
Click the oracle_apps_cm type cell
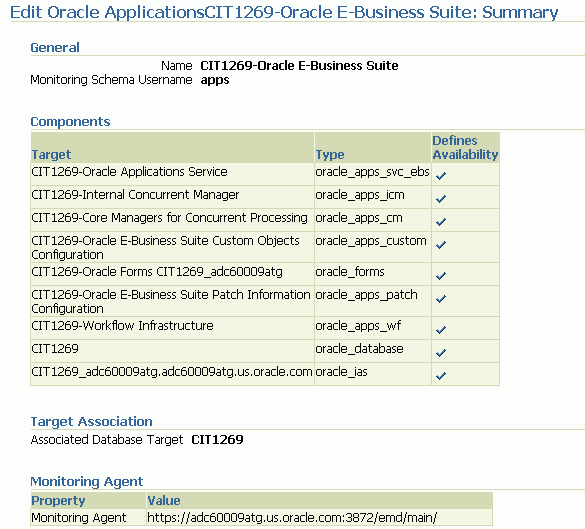[x=373, y=220]
